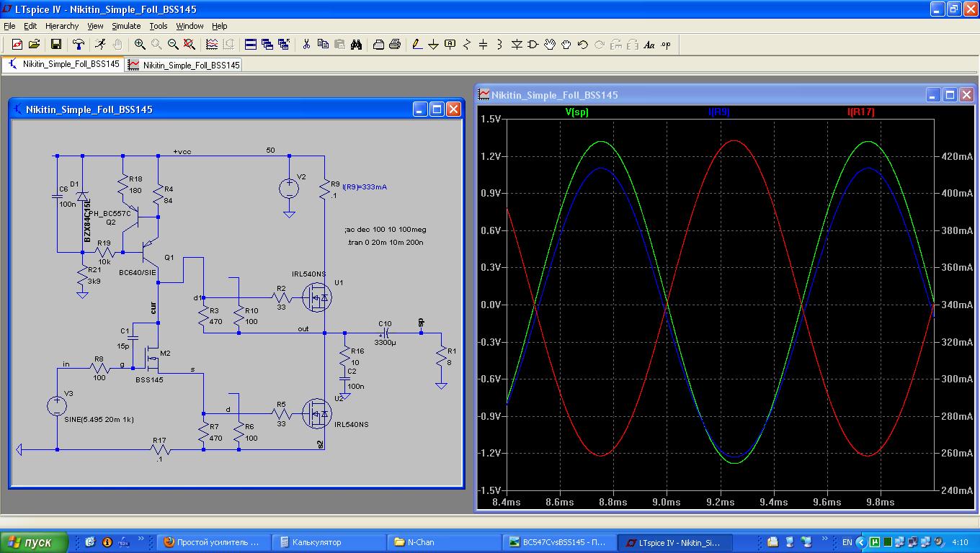Image resolution: width=980 pixels, height=553 pixels.
Task: Select the Drag hand tool
Action: pyautogui.click(x=566, y=45)
